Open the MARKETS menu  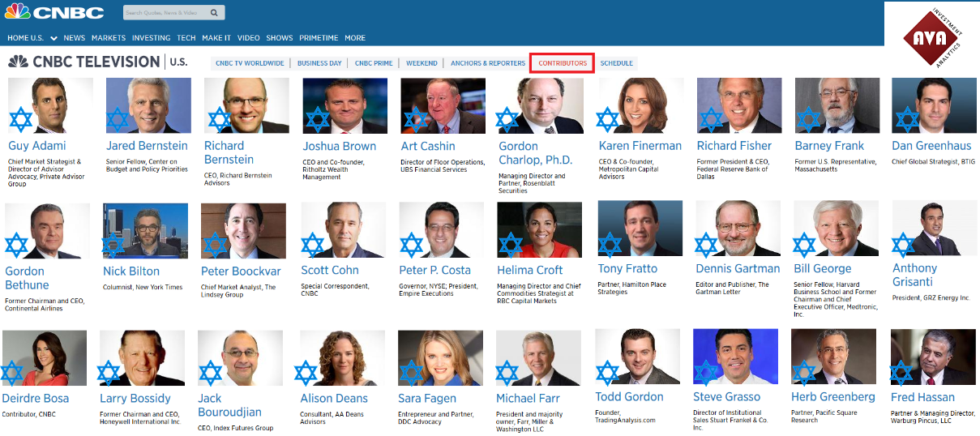(x=109, y=38)
